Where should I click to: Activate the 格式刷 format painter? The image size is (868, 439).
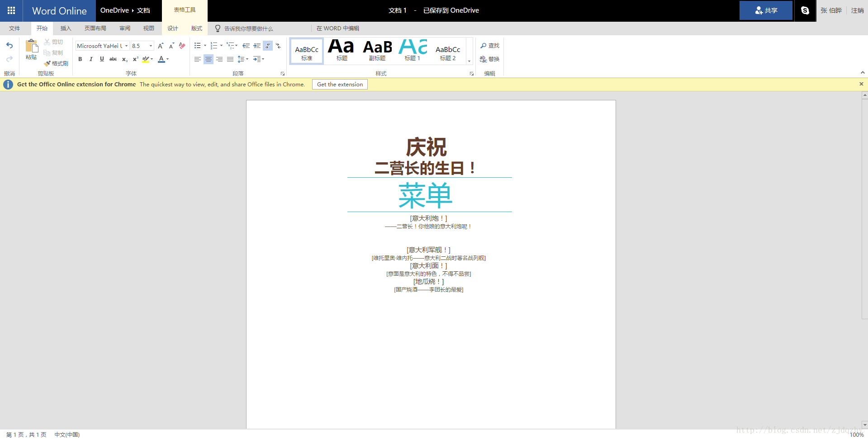point(56,64)
